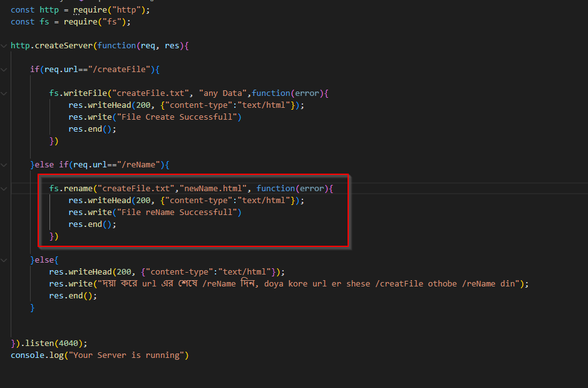The height and width of the screenshot is (388, 588).
Task: Click the "/reName" string in else if condition
Action: click(x=138, y=165)
